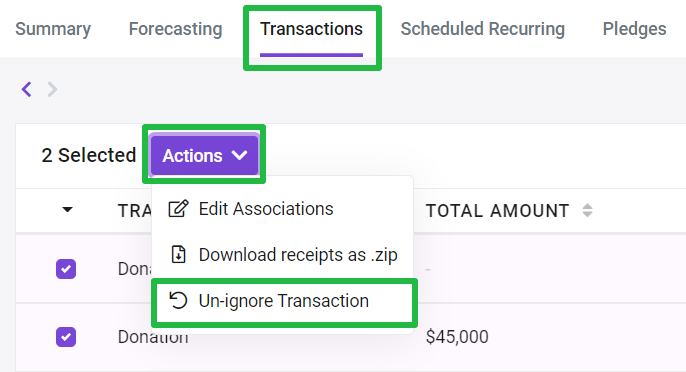Click the $45,000 amount cell
686x372 pixels.
(457, 337)
